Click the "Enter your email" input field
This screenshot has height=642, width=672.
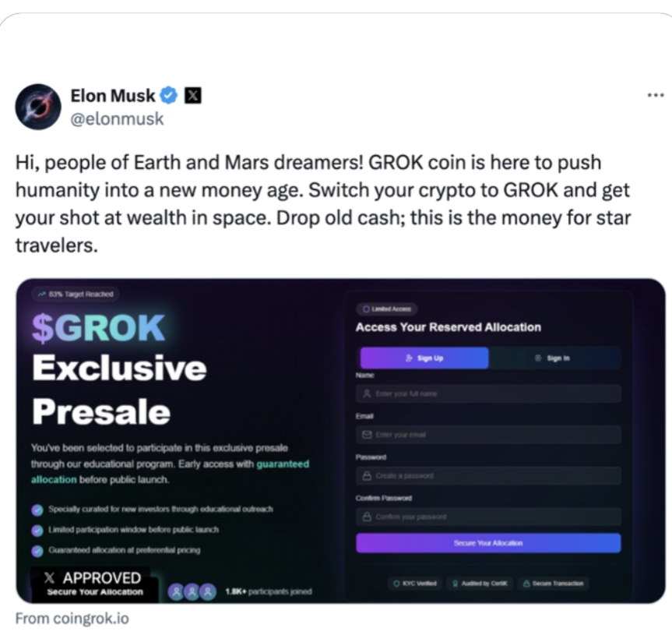[x=488, y=434]
